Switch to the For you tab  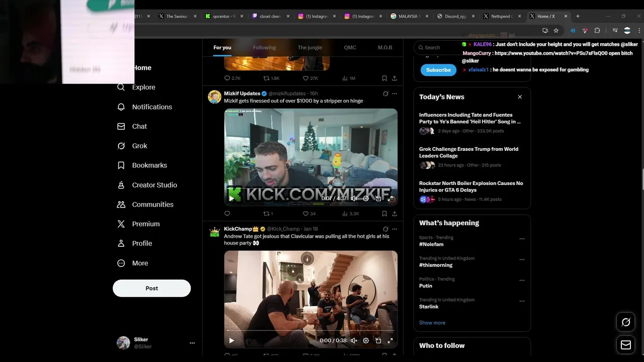222,47
